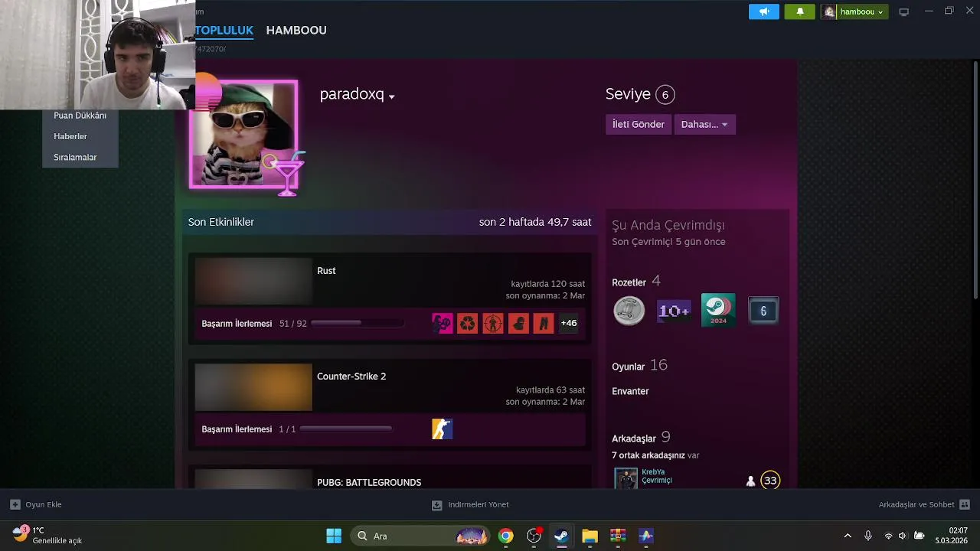The image size is (980, 551).
Task: Click first pink Rust achievement icon
Action: point(442,323)
